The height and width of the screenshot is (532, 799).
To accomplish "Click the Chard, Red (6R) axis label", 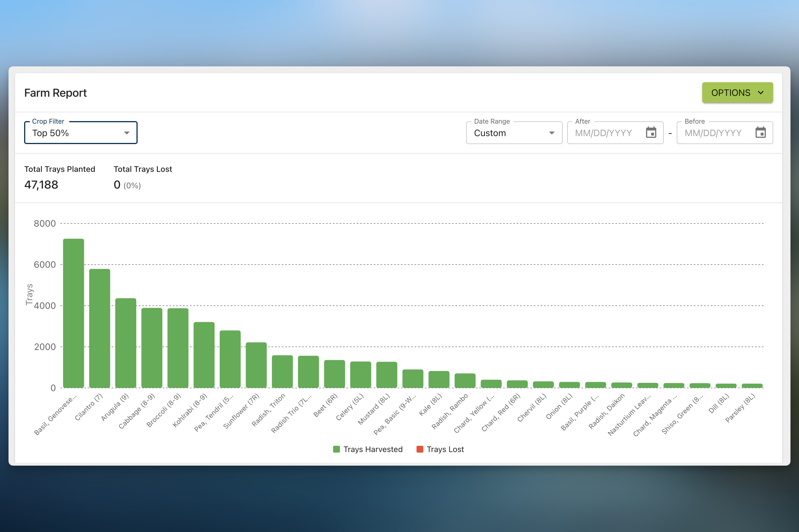I will coord(501,413).
